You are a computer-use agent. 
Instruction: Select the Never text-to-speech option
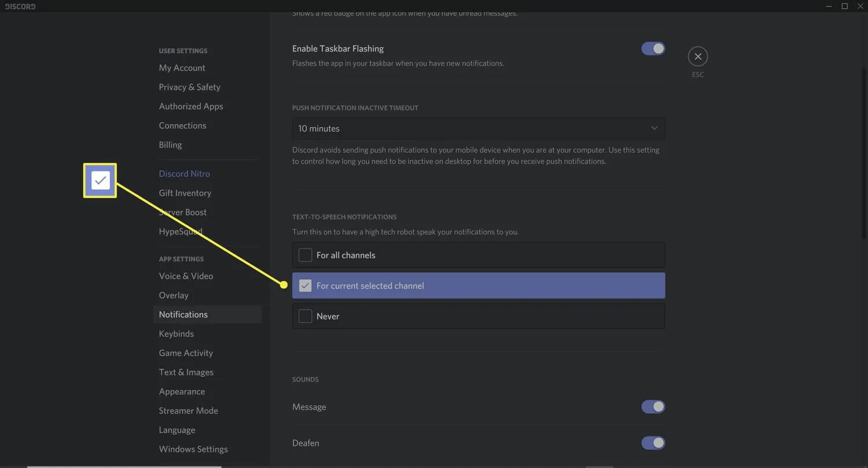[x=479, y=316]
